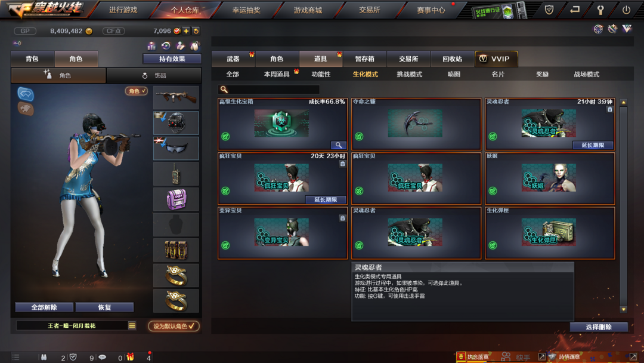Click 延长期限 on 灵魂忍者 item

tap(593, 145)
